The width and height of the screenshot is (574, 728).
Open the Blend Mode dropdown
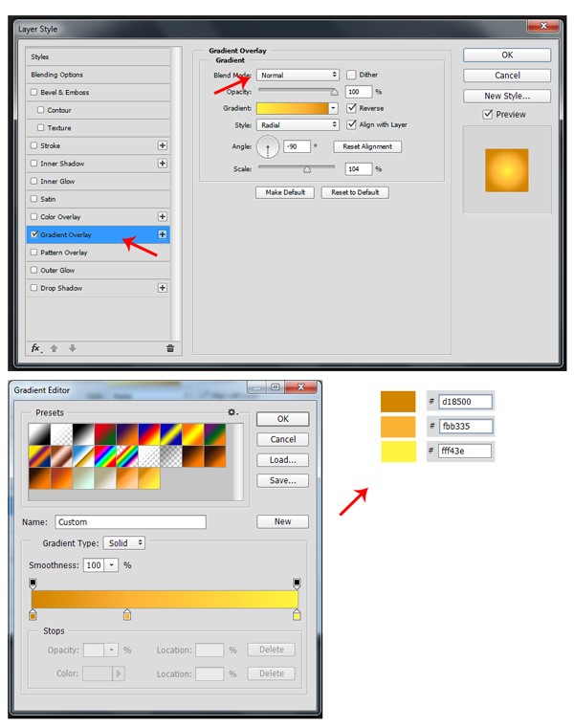click(298, 75)
